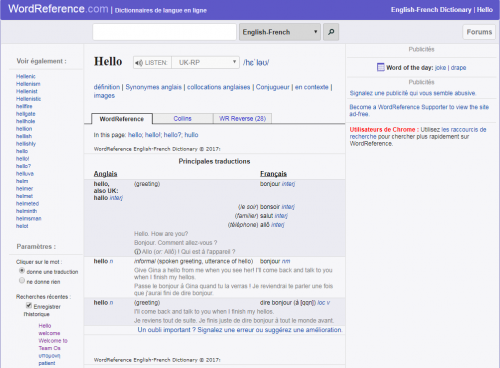Open the 'en contexte' link

click(312, 87)
